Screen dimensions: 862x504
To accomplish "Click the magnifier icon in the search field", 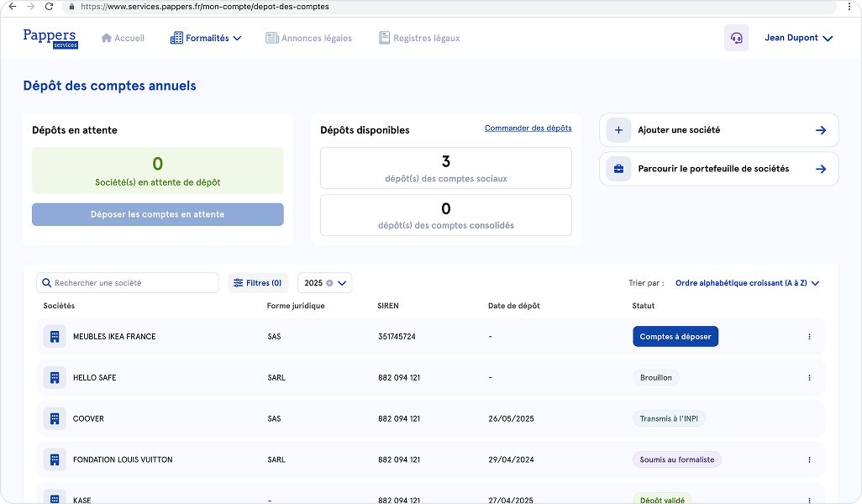I will [x=46, y=282].
